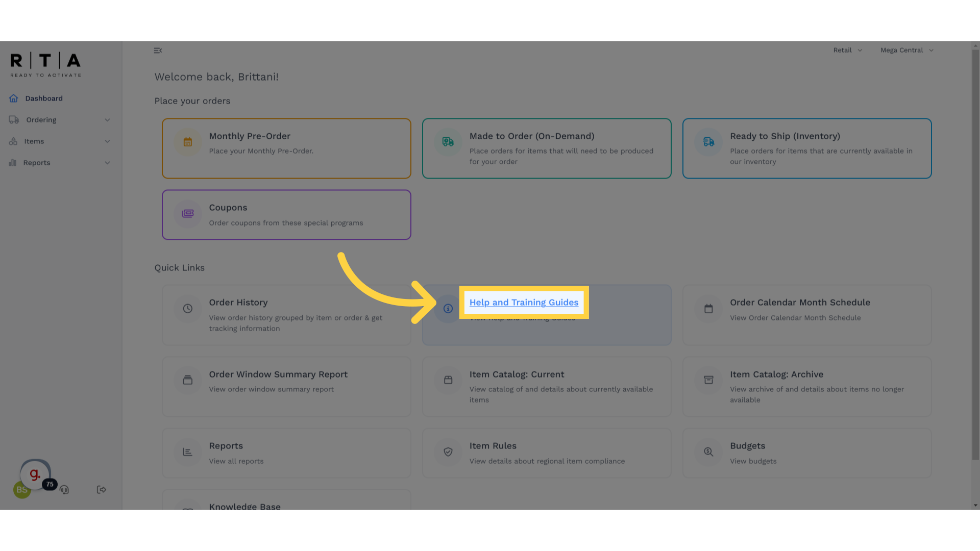Open the Help and Training Guides link
The height and width of the screenshot is (551, 980).
(524, 303)
